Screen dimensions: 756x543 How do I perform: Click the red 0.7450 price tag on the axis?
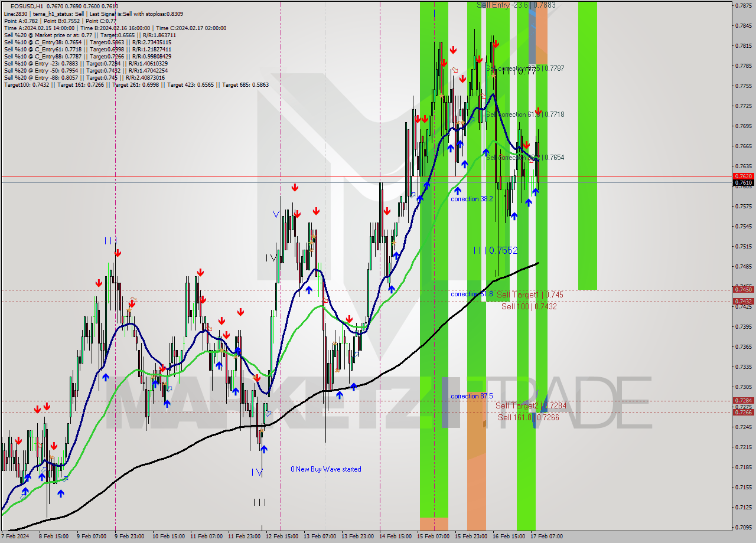click(743, 289)
